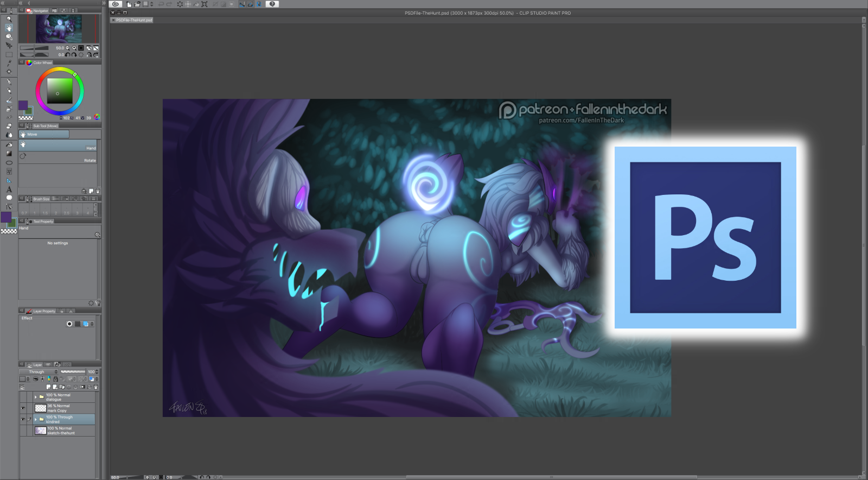Image resolution: width=868 pixels, height=480 pixels.
Task: Select the Move sub tool group
Action: (x=44, y=134)
